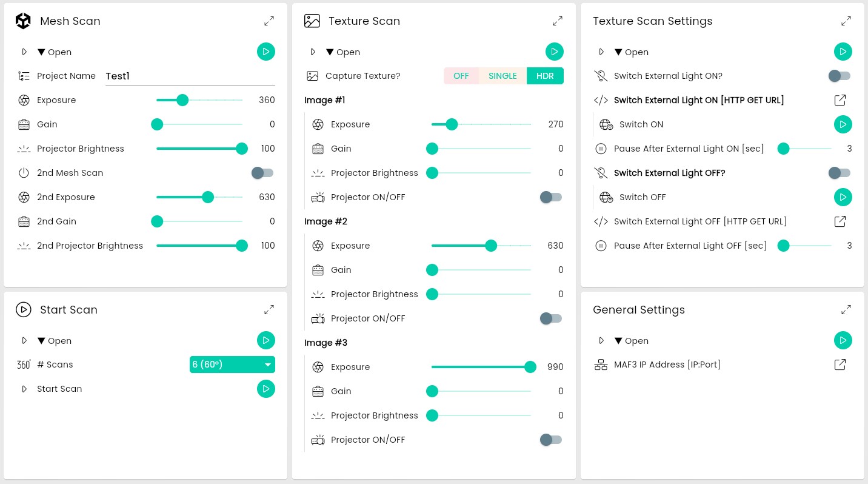Viewport: 868px width, 484px height.
Task: Expand the Start Scan row triangle
Action: click(x=24, y=389)
